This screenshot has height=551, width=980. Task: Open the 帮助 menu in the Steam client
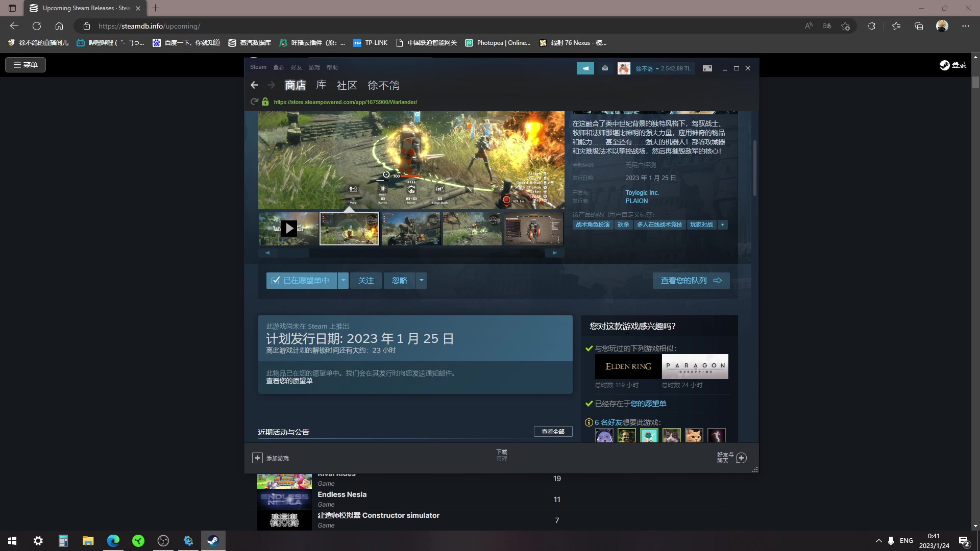[332, 67]
